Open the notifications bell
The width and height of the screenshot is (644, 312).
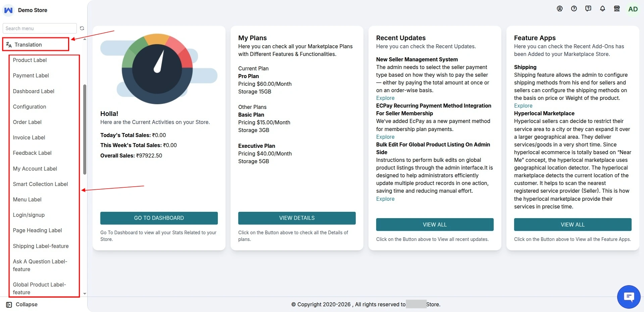[602, 9]
